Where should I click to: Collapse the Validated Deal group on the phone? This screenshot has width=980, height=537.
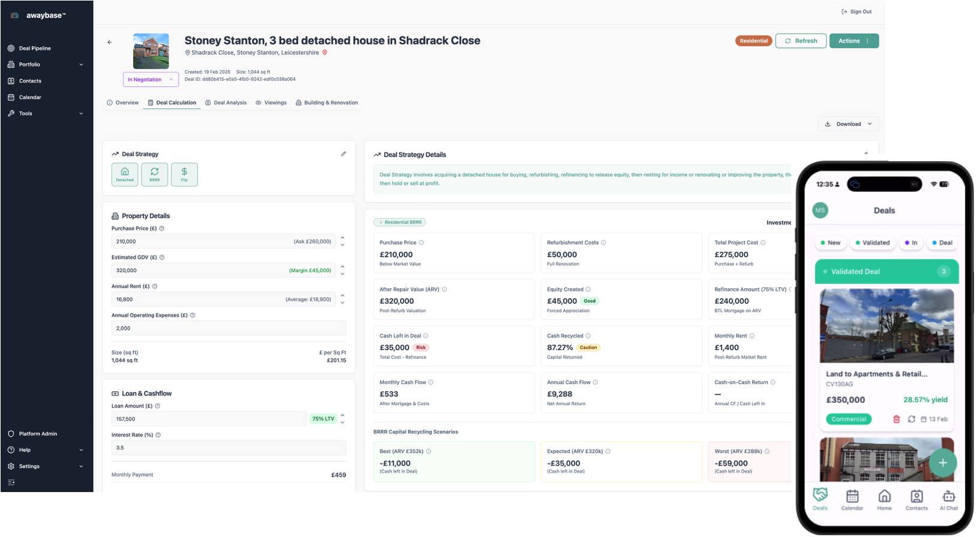coord(886,271)
